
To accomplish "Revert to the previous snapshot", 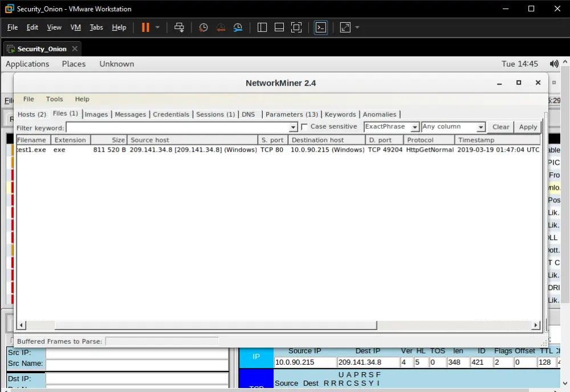I will tap(221, 27).
